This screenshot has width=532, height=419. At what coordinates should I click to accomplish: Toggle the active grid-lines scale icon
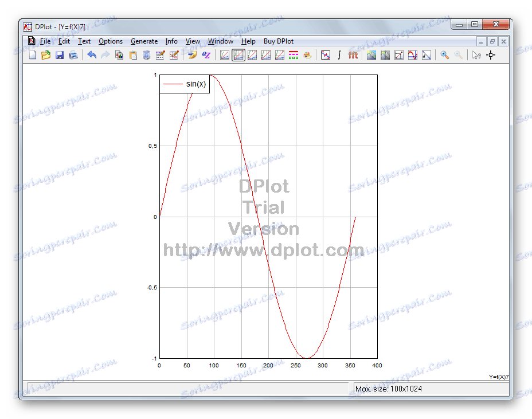click(238, 55)
